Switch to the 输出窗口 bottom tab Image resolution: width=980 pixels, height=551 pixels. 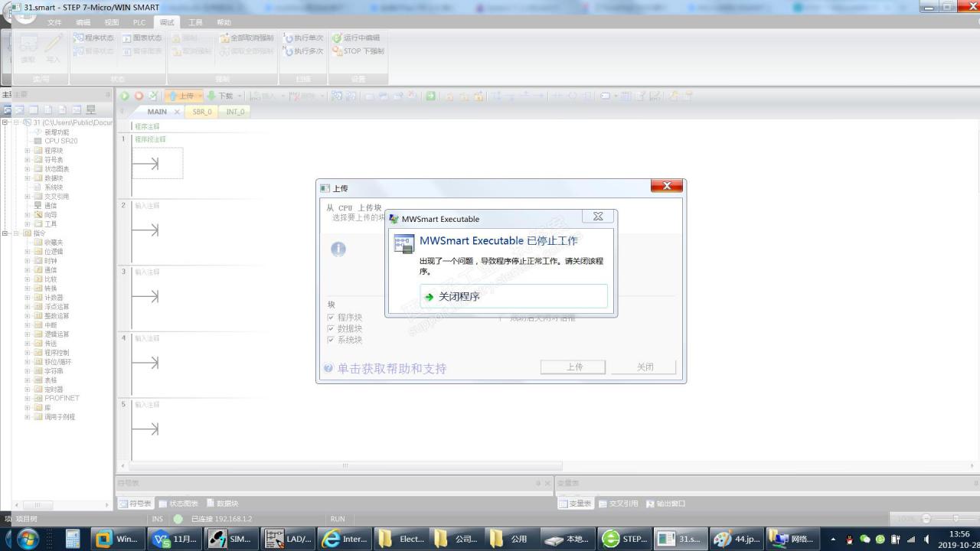pyautogui.click(x=666, y=504)
